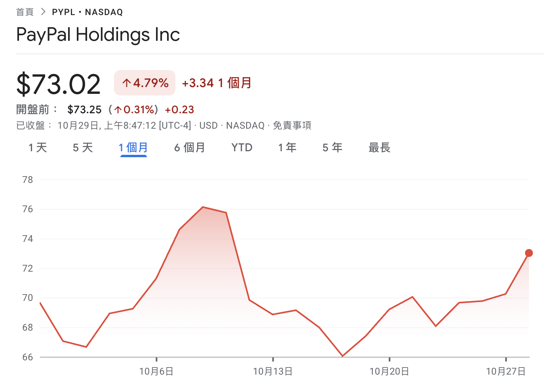Click the 10月13日 date label on the axis
The image size is (544, 392).
(273, 371)
